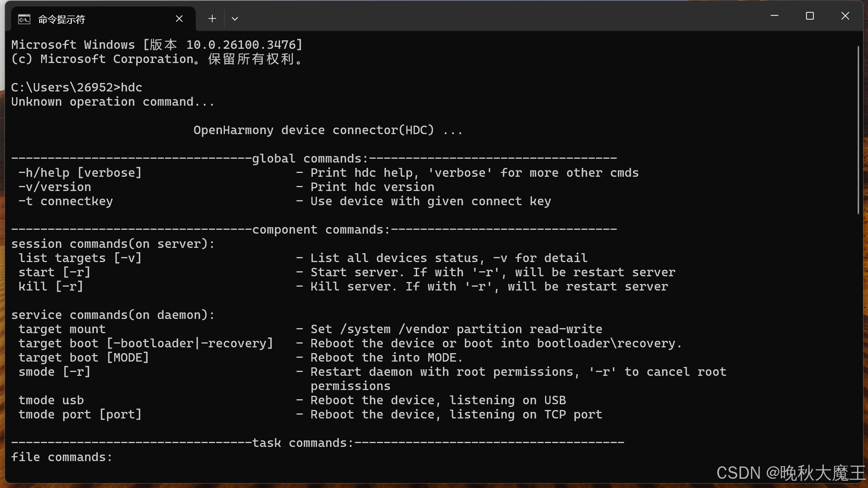Click the list targets [-v] command text
This screenshot has height=488, width=868.
click(80, 258)
